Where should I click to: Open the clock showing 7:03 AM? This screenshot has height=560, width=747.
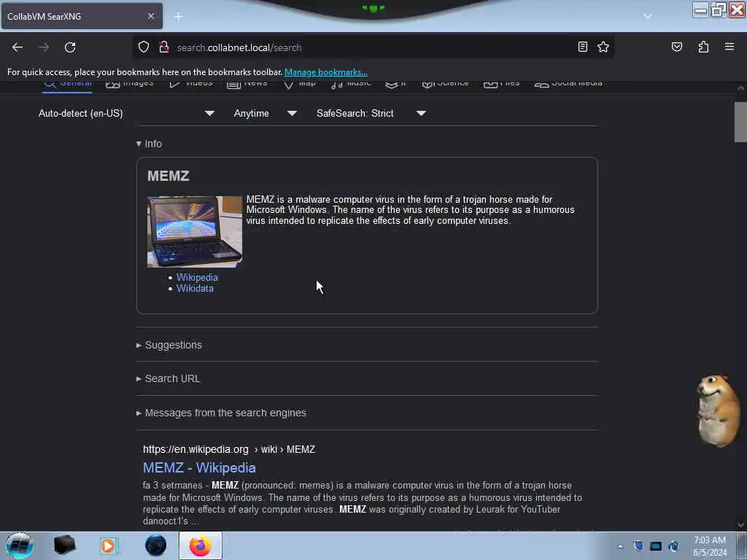click(x=709, y=545)
